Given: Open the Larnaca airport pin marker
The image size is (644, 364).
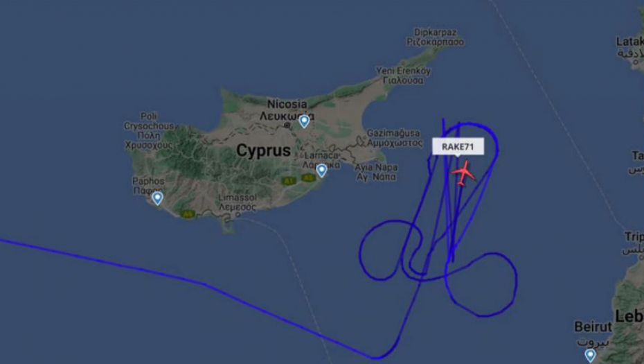Looking at the screenshot, I should 321,171.
